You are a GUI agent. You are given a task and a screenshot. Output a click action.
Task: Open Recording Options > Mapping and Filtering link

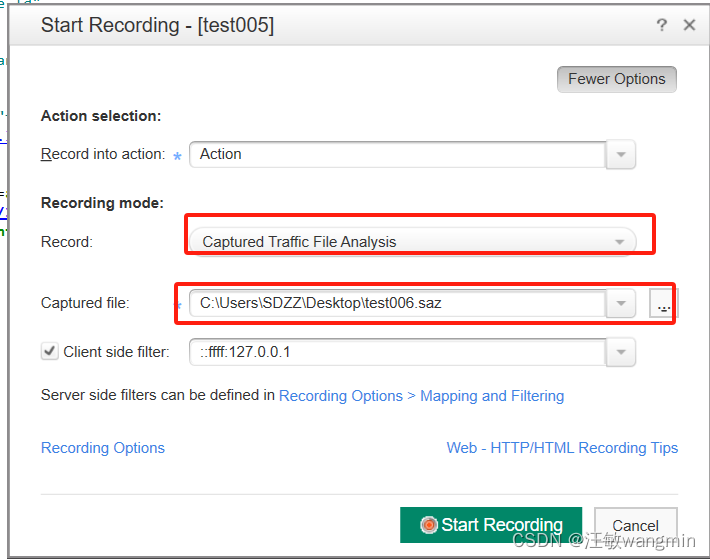click(422, 396)
